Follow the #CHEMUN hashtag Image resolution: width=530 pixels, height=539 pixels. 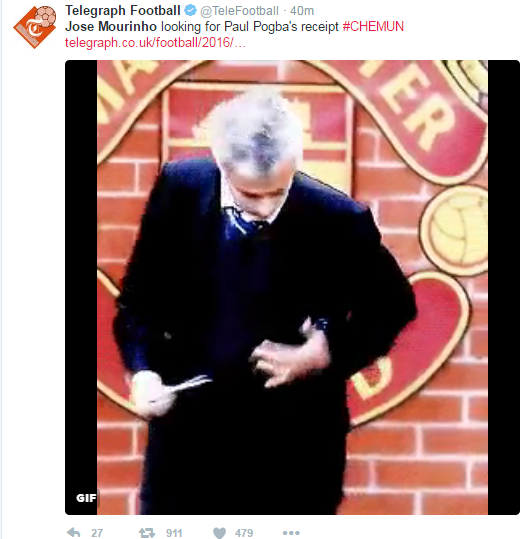(x=373, y=26)
